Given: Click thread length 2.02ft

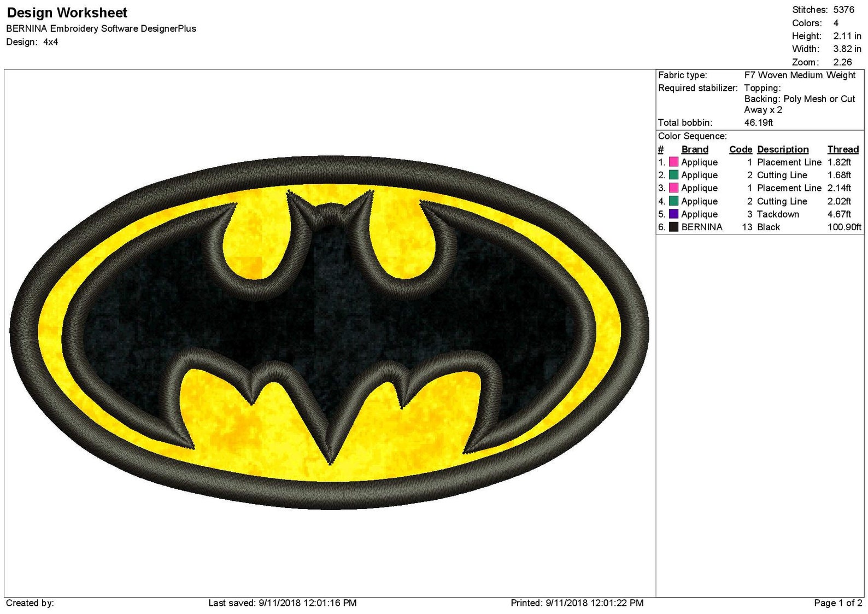Looking at the screenshot, I should click(x=839, y=201).
